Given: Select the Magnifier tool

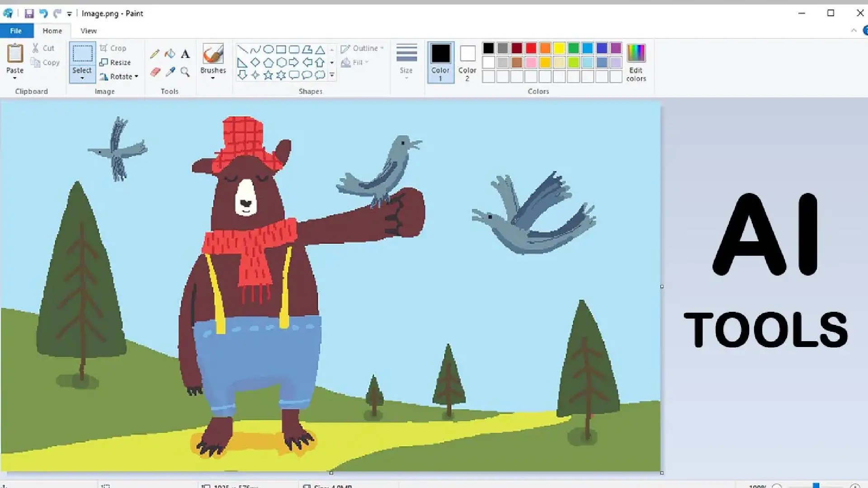Looking at the screenshot, I should pyautogui.click(x=185, y=72).
